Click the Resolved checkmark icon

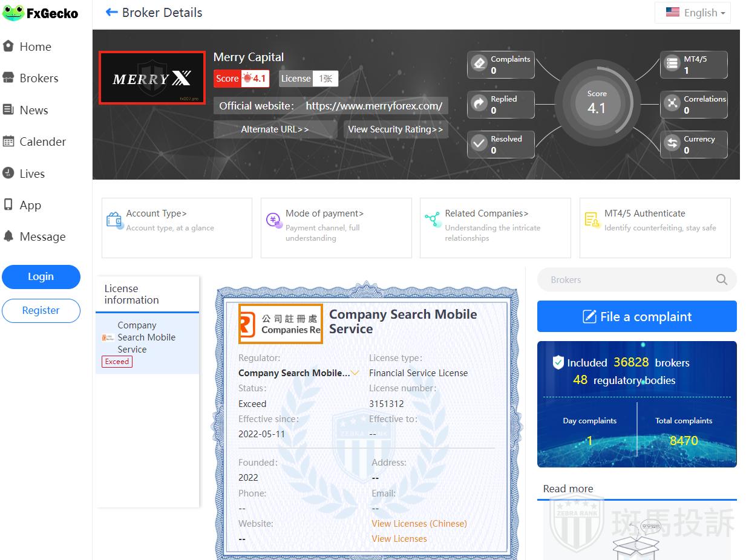pyautogui.click(x=479, y=144)
